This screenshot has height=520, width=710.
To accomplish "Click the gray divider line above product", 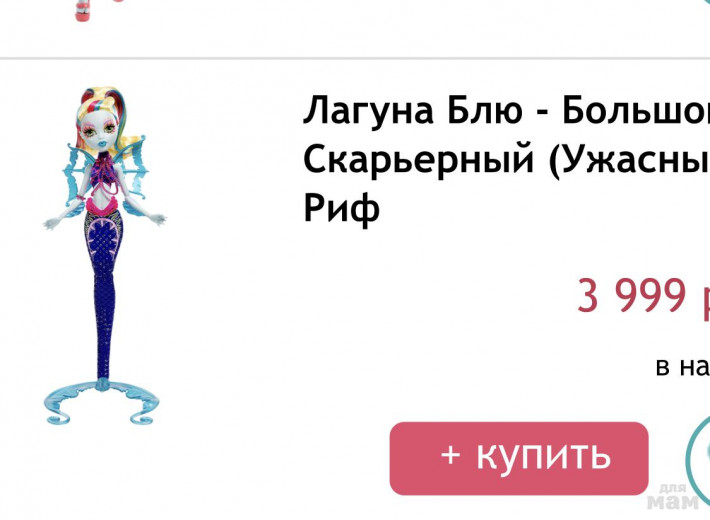I will click(355, 58).
